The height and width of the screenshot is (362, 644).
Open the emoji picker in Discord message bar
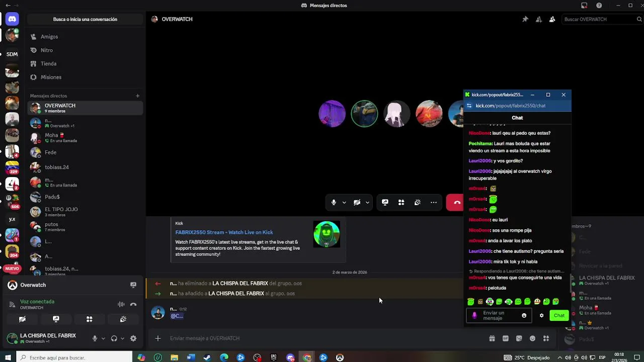coord(533,338)
